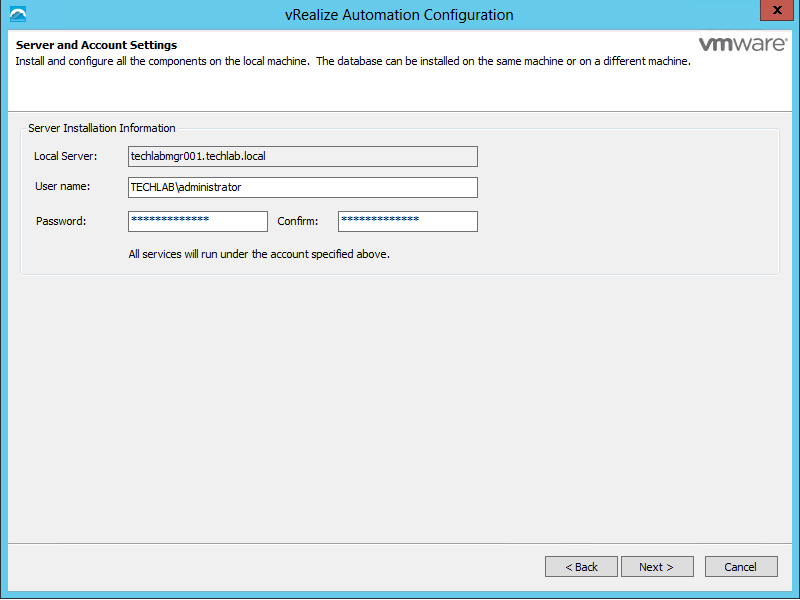Focus the User name input field
The width and height of the screenshot is (800, 600).
303,187
